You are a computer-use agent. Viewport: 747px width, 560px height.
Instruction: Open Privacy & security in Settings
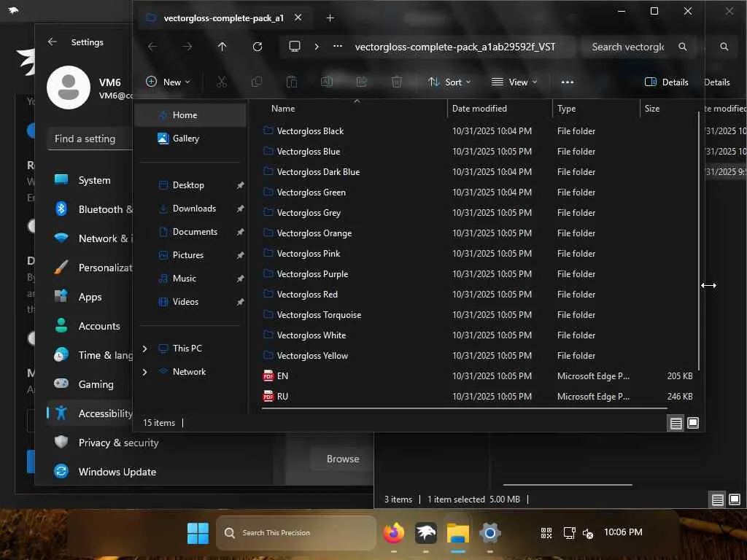pyautogui.click(x=118, y=443)
